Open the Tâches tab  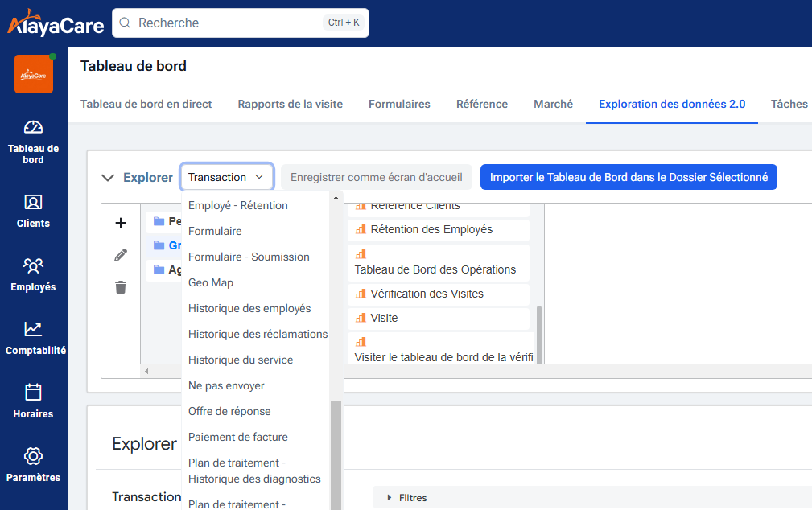pyautogui.click(x=789, y=104)
